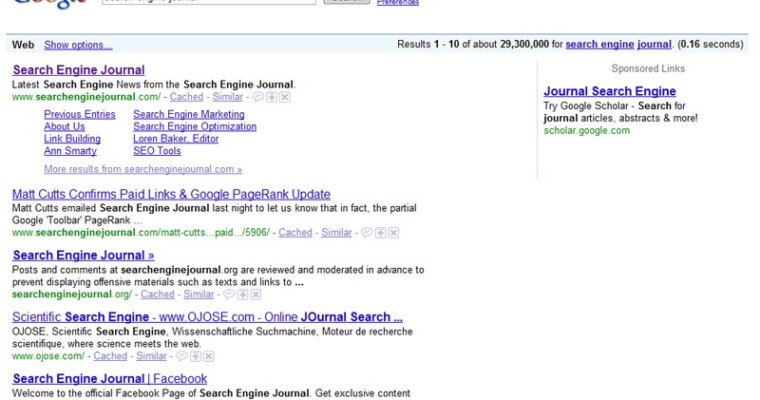Click scholar.google.com green URL in ad
760x400 pixels.
(x=586, y=130)
